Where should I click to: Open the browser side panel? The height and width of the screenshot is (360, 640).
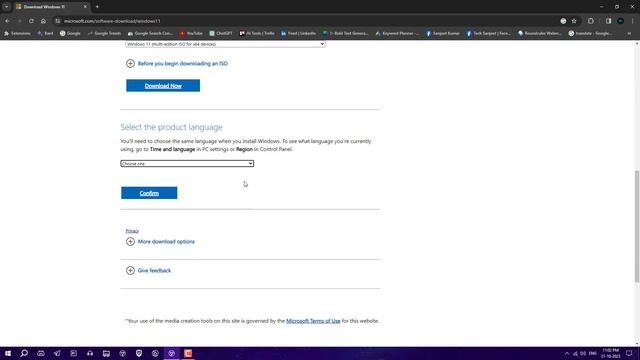pos(608,21)
